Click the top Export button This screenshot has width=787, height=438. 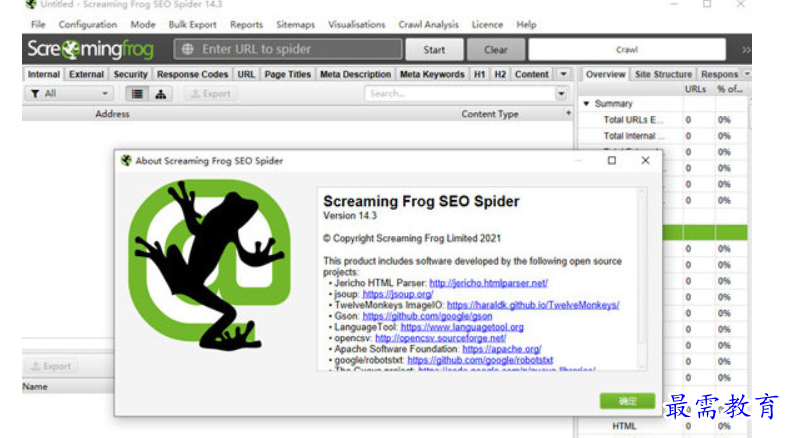[211, 94]
